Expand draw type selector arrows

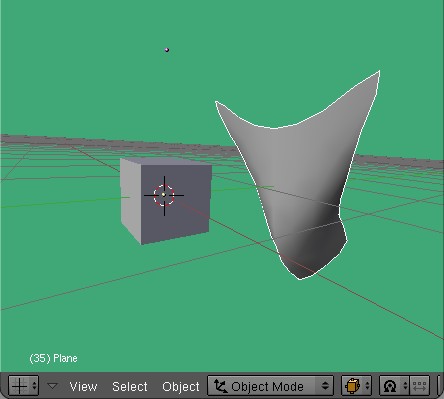[367, 386]
